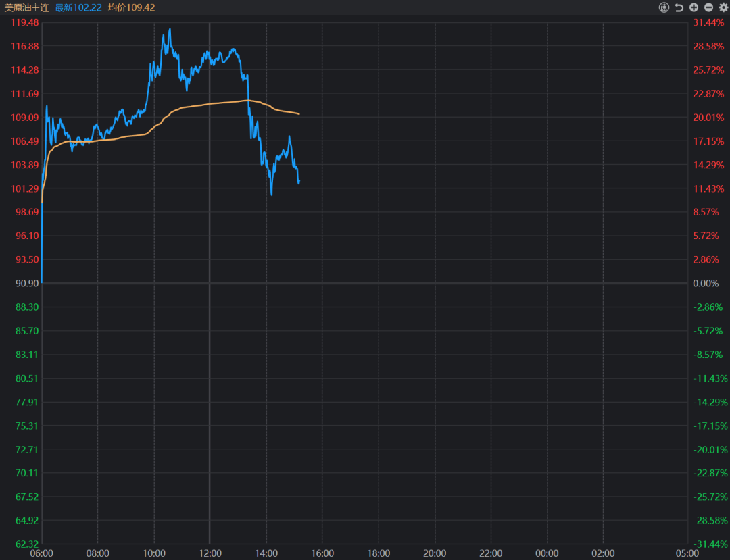The height and width of the screenshot is (560, 730).
Task: Click the 08:00 time axis label
Action: click(98, 553)
